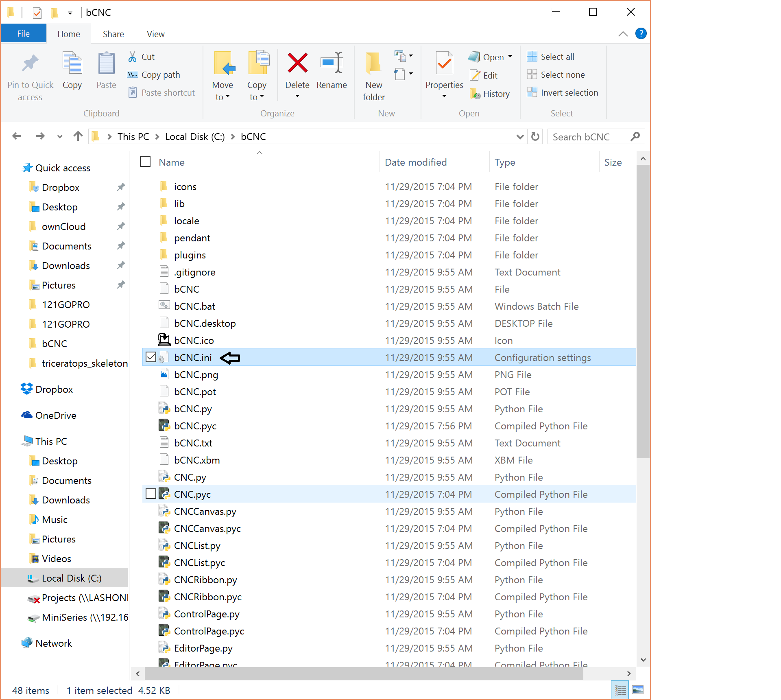Click the Move to folder icon
Screen dimensions: 781x700
pos(224,63)
